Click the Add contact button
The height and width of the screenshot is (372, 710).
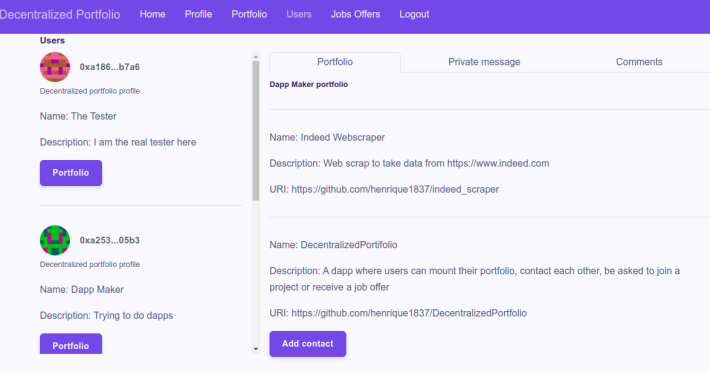[307, 344]
